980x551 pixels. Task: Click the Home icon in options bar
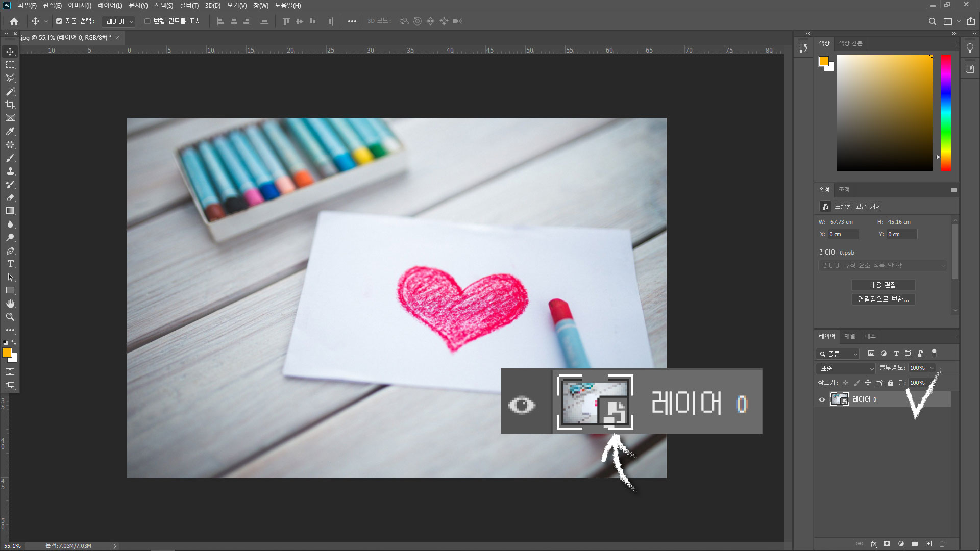tap(14, 21)
